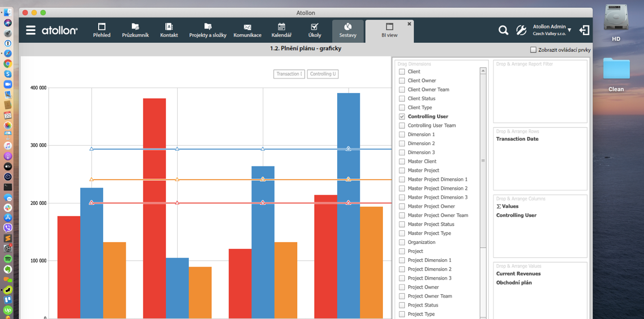
Task: Open the Průzkumník explorer
Action: coord(135,30)
